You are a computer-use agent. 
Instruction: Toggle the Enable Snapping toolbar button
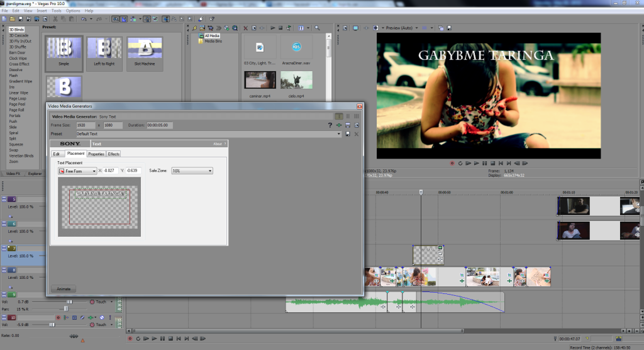[x=116, y=19]
